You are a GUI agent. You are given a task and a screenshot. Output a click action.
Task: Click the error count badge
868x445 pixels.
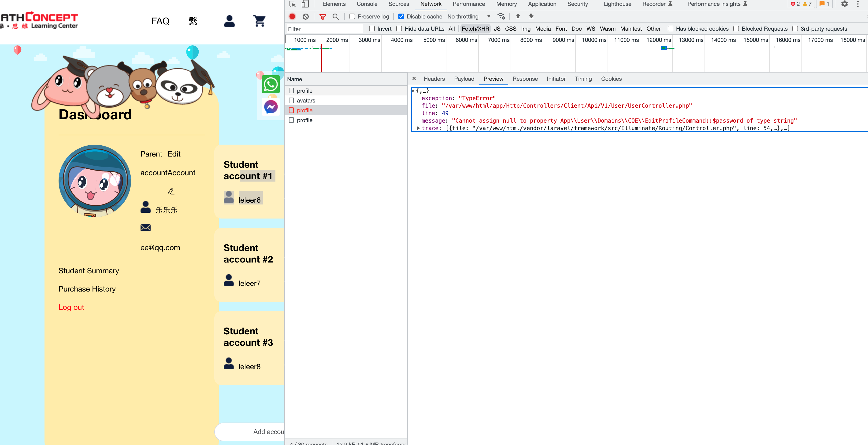click(x=795, y=4)
